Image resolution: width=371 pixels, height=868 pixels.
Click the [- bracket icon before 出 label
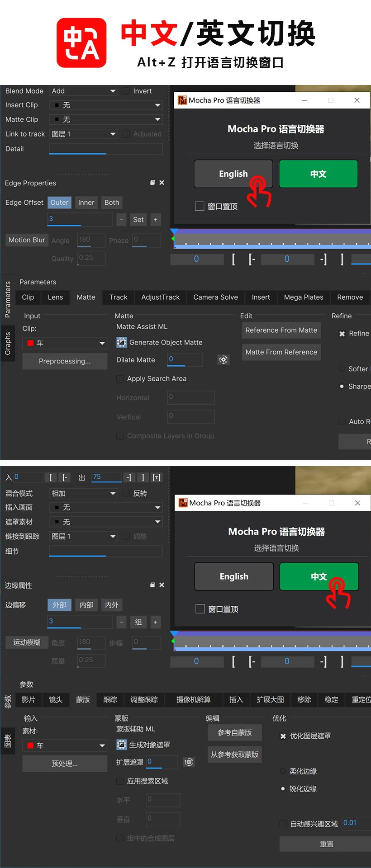point(64,477)
